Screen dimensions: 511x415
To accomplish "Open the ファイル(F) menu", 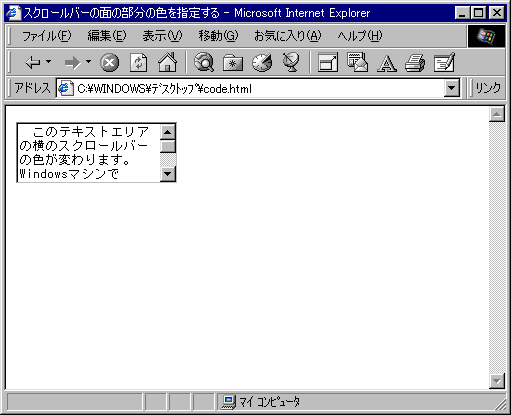I will [47, 36].
